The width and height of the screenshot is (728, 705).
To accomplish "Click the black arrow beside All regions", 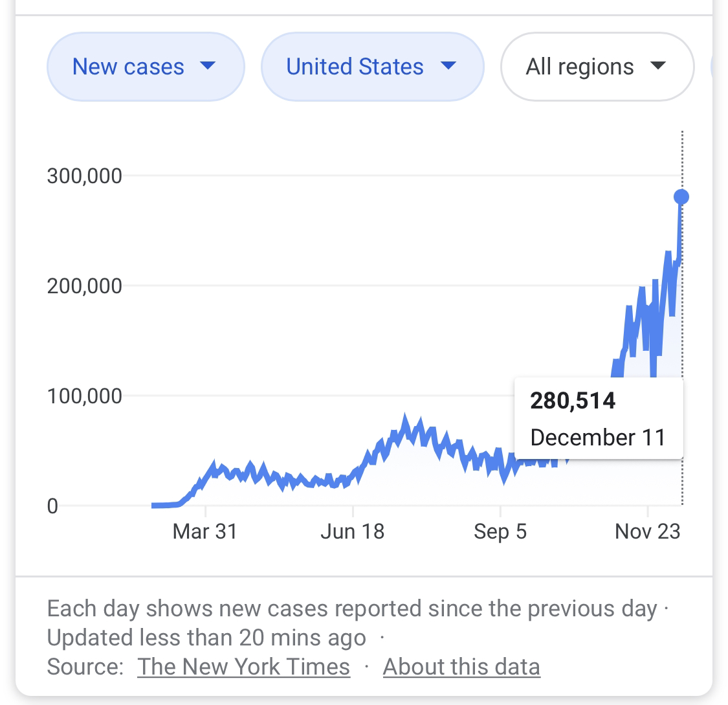I will tap(657, 65).
